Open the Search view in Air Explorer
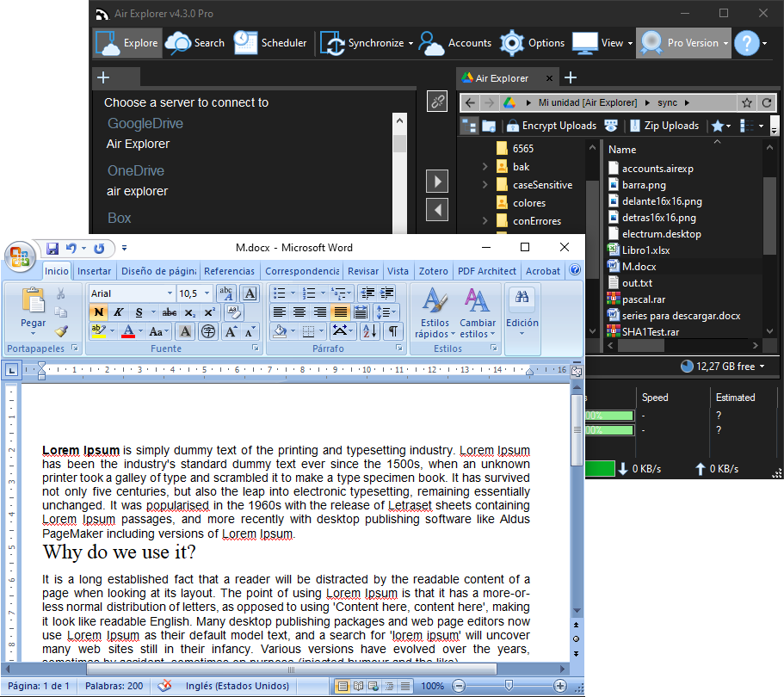This screenshot has height=697, width=784. pyautogui.click(x=195, y=43)
